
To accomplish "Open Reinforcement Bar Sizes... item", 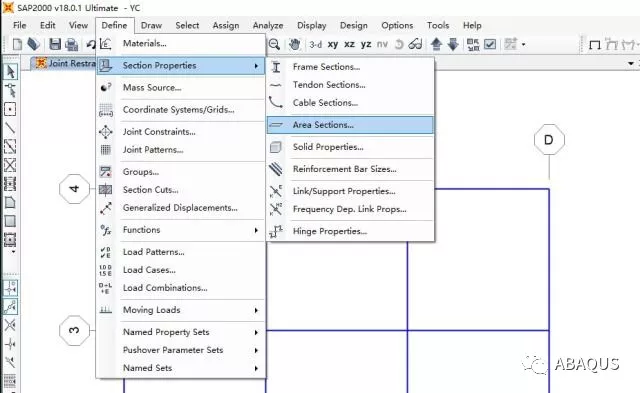I will pos(350,169).
